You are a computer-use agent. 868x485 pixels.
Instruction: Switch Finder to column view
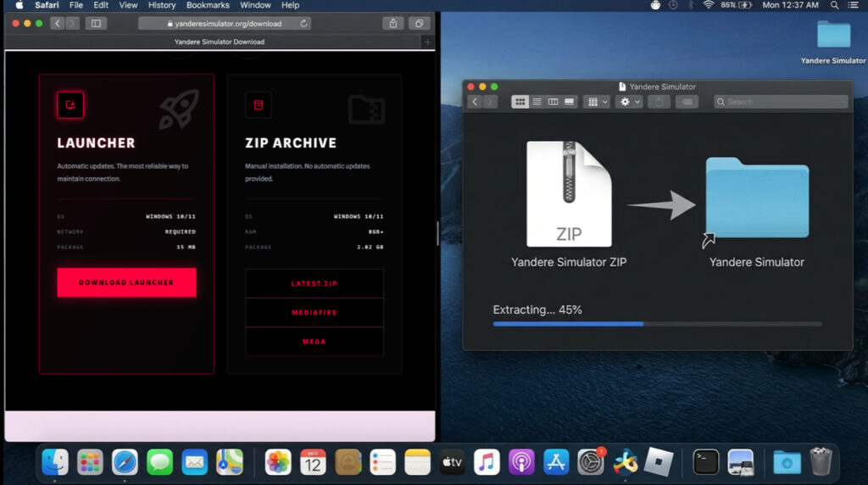(553, 102)
